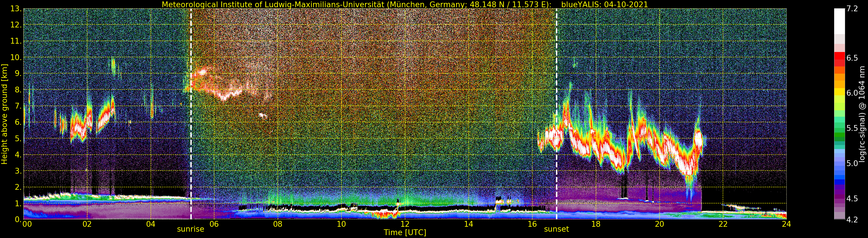Click the time axis tick label 20
The height and width of the screenshot is (238, 868).
659,224
